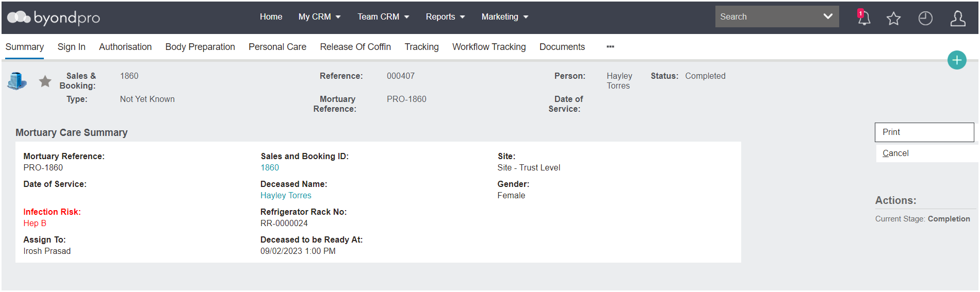Click the Cancel button
This screenshot has width=980, height=292.
click(926, 153)
